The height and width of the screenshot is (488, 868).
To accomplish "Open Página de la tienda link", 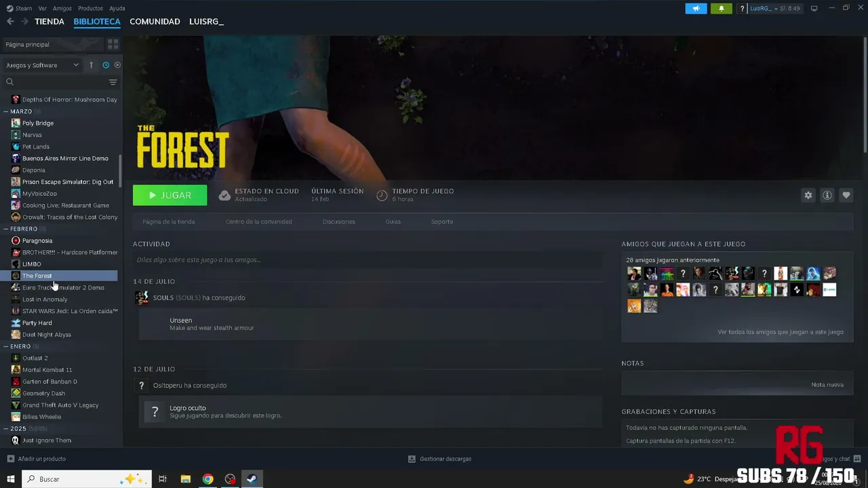I will [x=169, y=222].
